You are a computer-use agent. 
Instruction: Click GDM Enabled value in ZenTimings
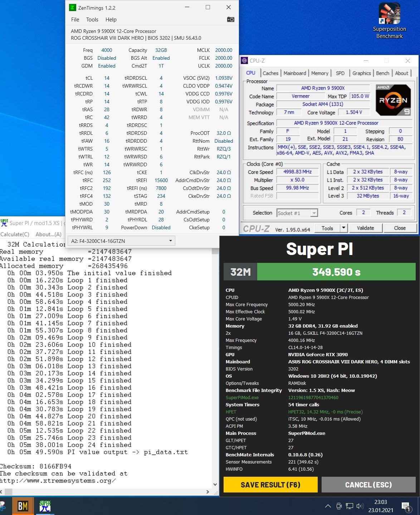point(107,66)
